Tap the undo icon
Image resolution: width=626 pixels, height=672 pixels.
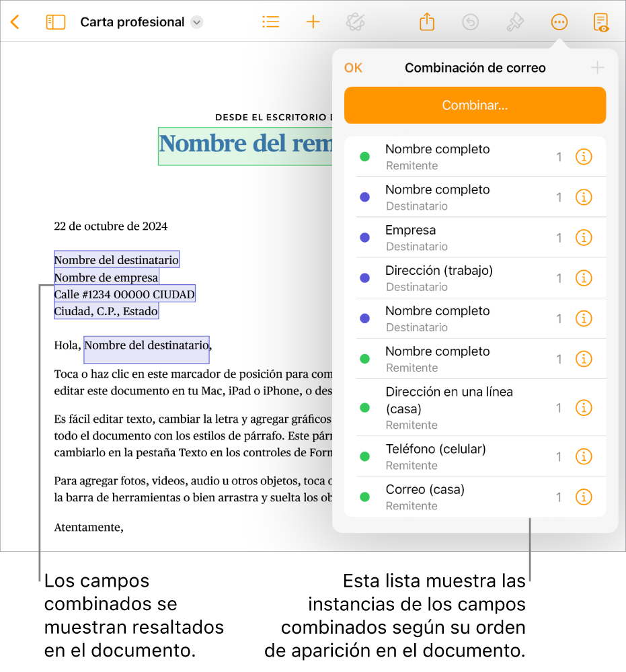(x=471, y=22)
